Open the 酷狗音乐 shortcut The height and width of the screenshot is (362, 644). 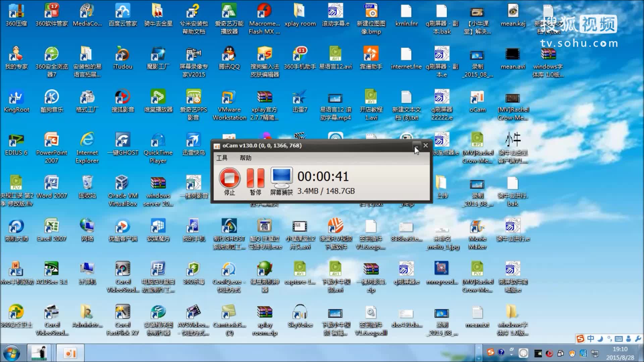(52, 101)
